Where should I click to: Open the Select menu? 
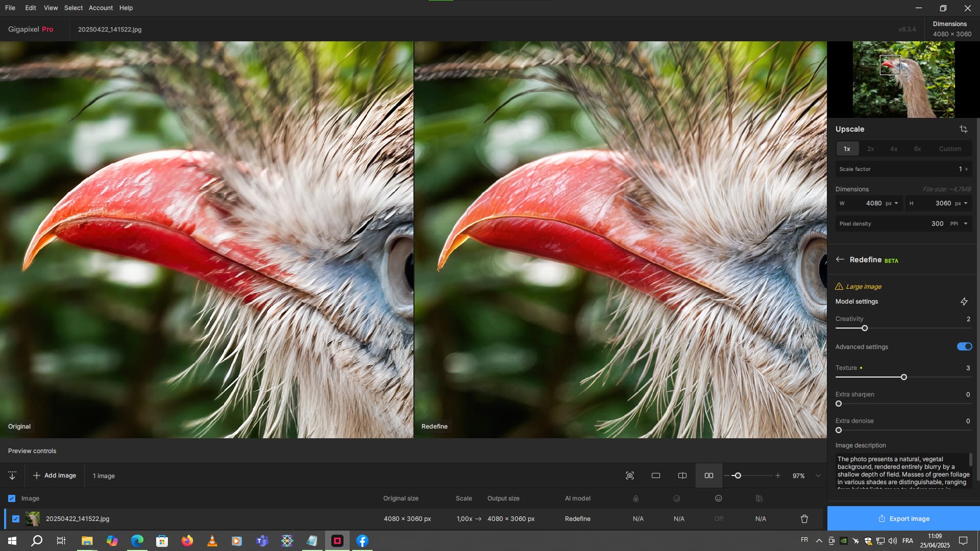(x=73, y=8)
